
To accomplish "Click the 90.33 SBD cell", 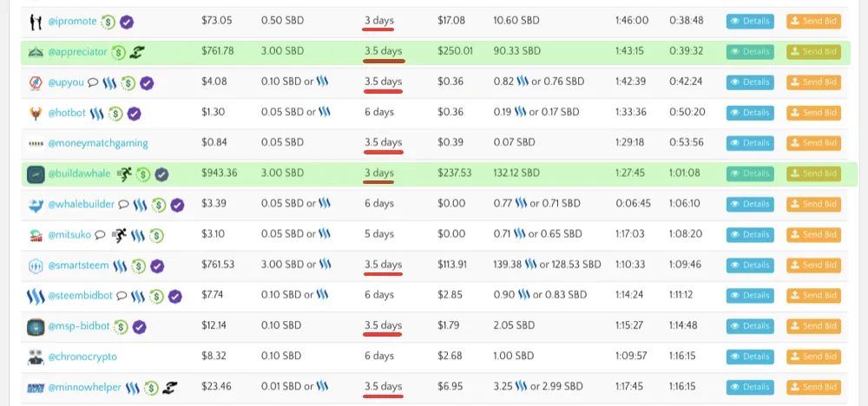I will coord(517,51).
